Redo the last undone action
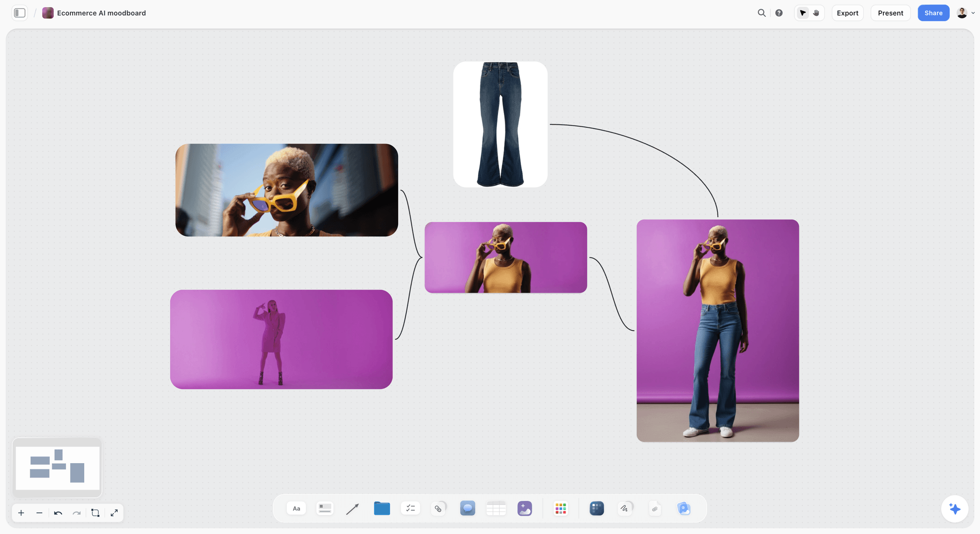Screen dimensions: 980x534 (x=77, y=513)
